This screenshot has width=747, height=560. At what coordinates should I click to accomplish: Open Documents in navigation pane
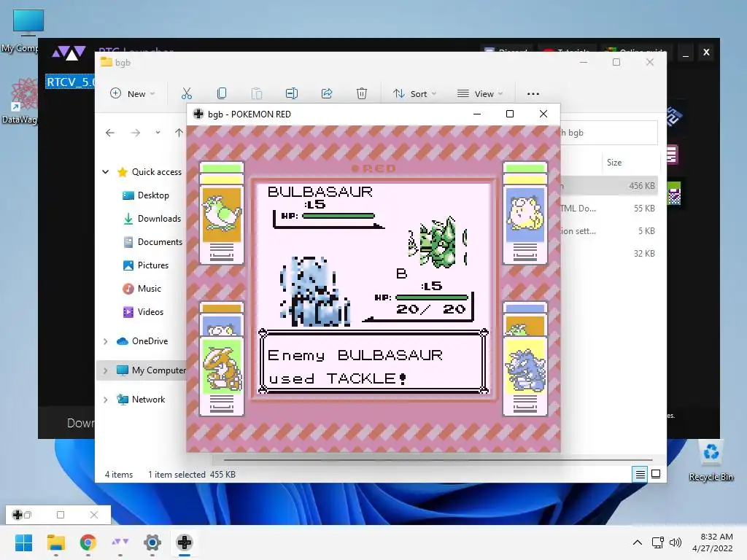160,242
